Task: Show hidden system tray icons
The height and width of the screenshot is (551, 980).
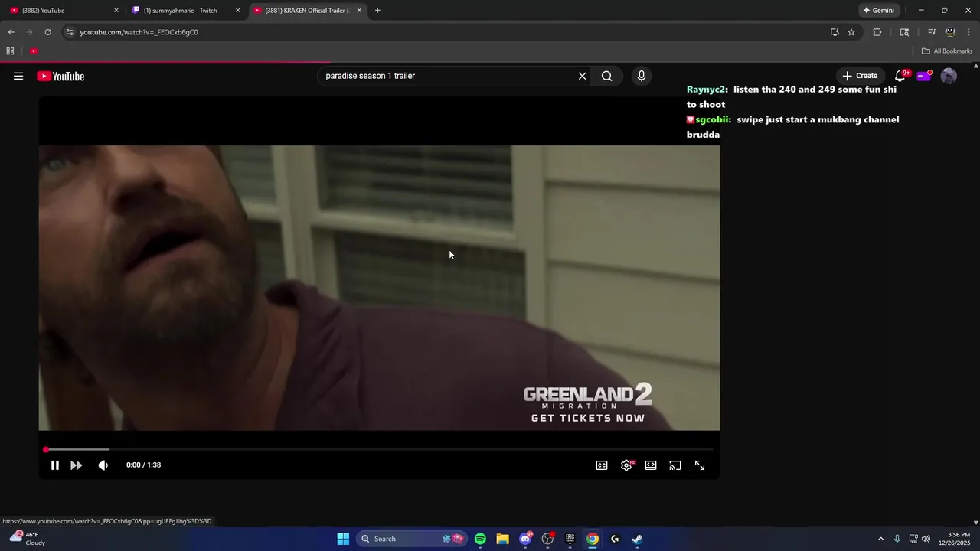Action: coord(880,539)
